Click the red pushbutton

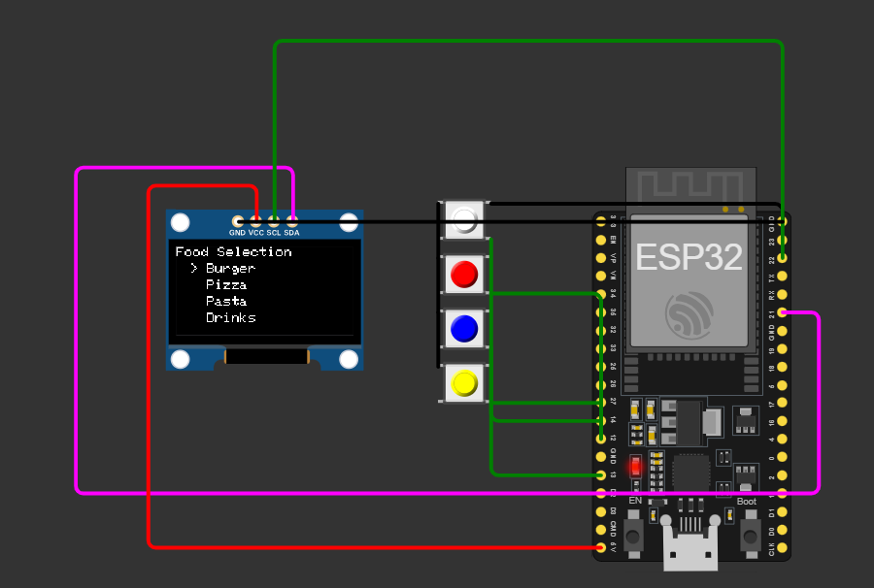click(464, 275)
